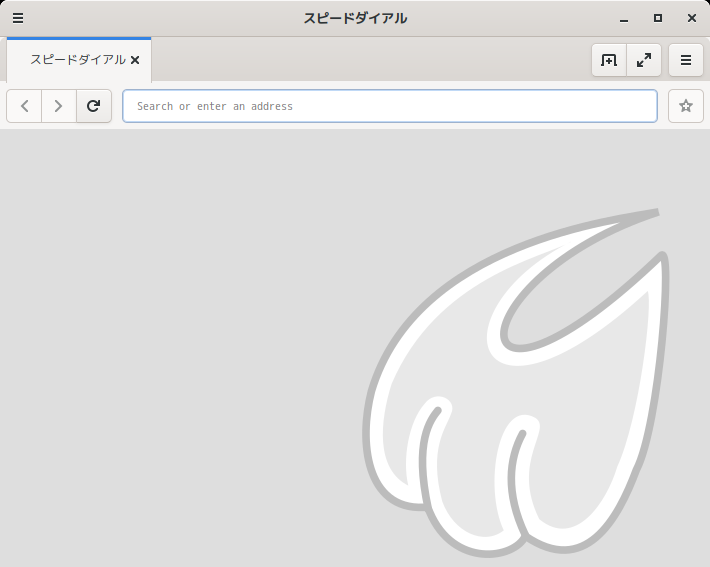Screen dimensions: 710x567
Task: Open the window menu in the title bar
Action: pyautogui.click(x=18, y=18)
